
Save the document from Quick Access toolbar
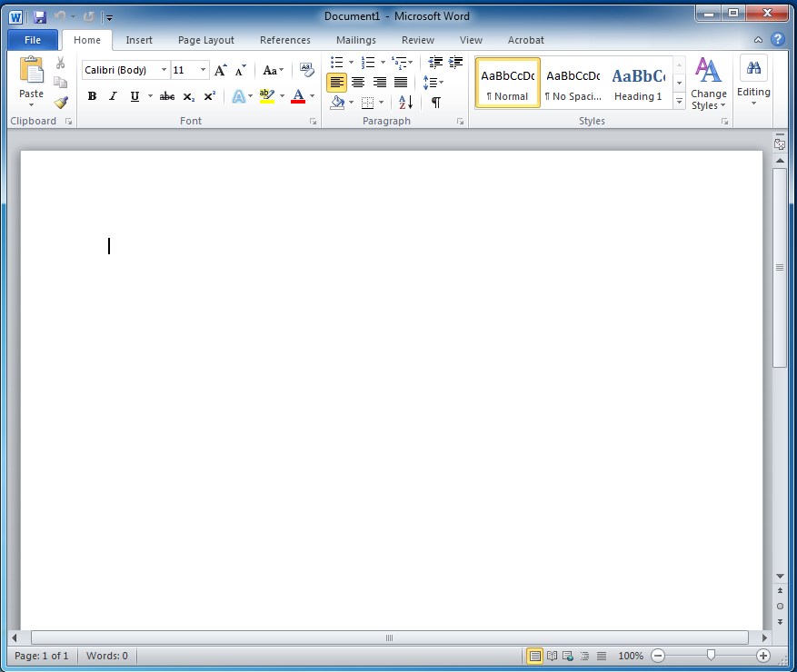tap(39, 16)
